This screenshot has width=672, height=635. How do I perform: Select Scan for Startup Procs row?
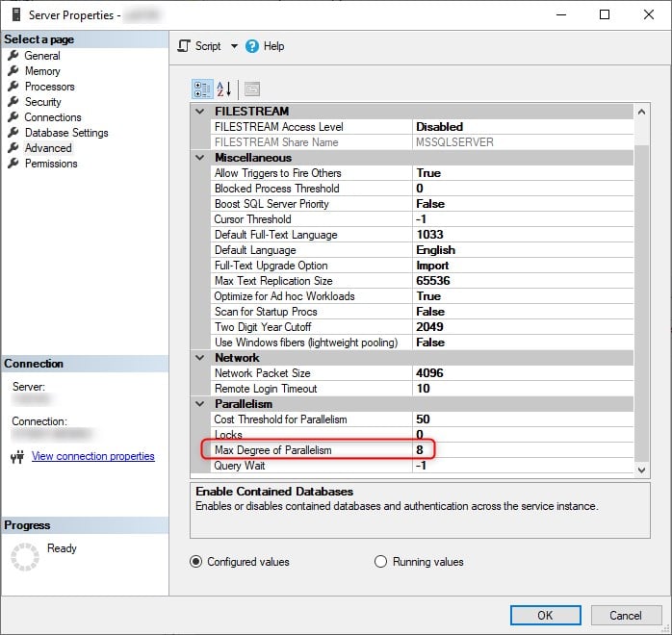point(422,312)
